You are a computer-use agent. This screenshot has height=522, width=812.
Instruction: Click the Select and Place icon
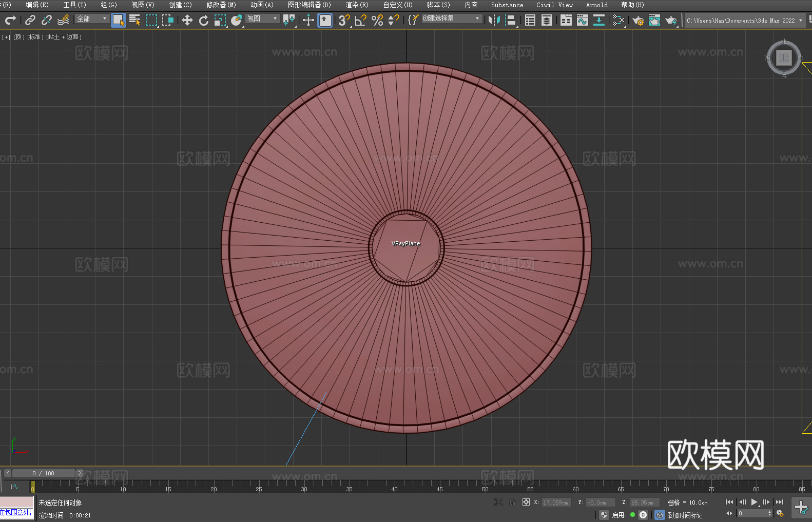tap(237, 20)
